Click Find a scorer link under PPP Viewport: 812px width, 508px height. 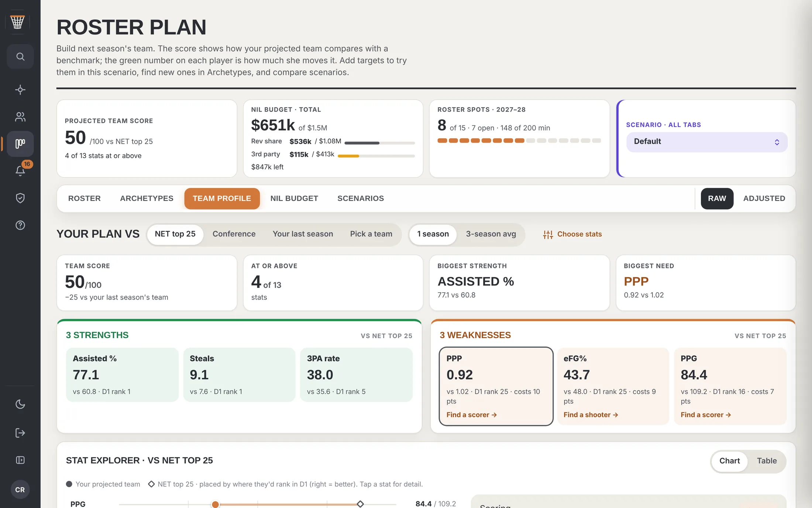pyautogui.click(x=471, y=415)
